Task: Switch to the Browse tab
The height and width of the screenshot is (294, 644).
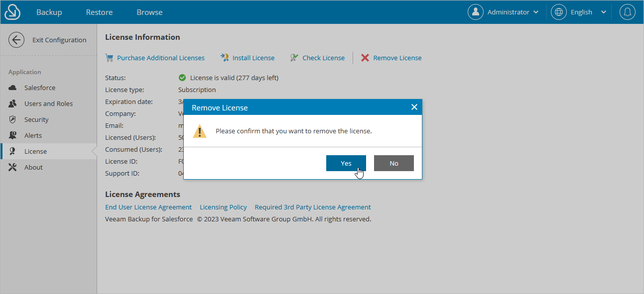Action: 149,12
